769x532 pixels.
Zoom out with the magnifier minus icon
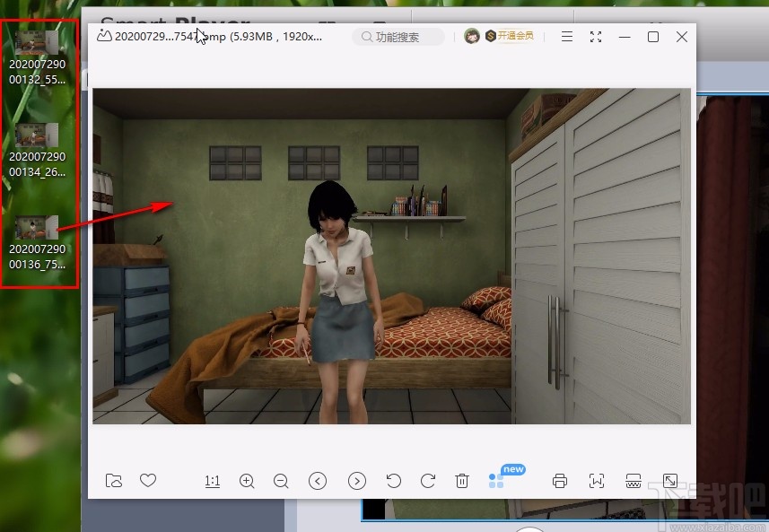pyautogui.click(x=281, y=481)
